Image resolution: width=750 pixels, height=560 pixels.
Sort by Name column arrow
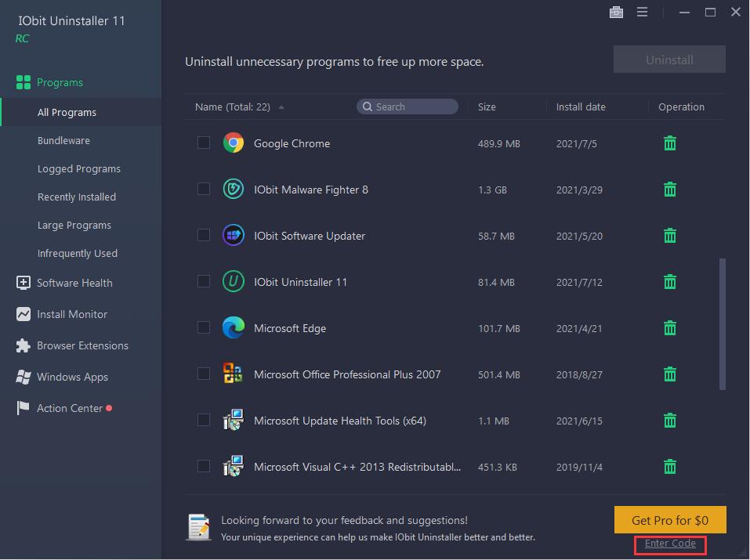tap(281, 107)
